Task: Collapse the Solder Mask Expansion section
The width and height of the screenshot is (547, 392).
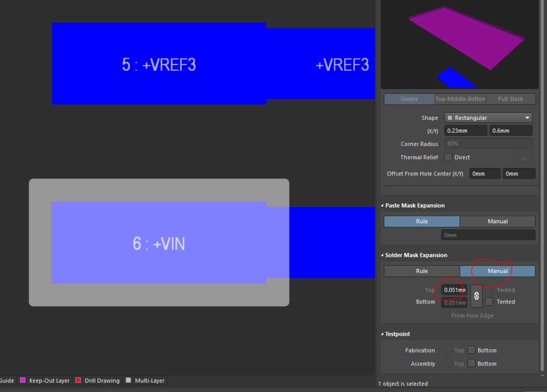Action: [382, 255]
